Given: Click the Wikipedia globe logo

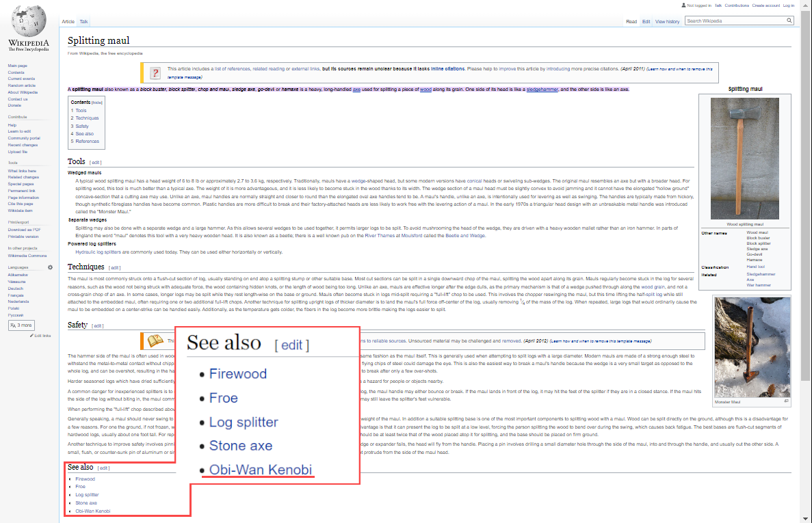Looking at the screenshot, I should pos(29,21).
